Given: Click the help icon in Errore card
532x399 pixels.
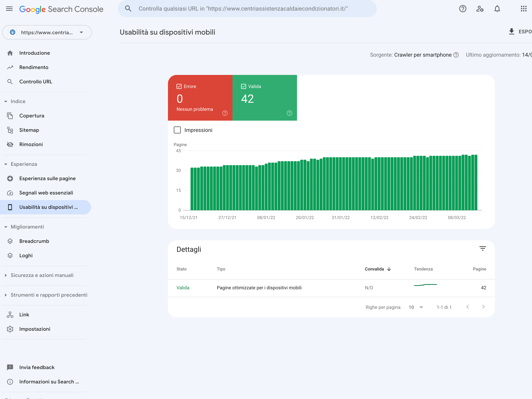Looking at the screenshot, I should pyautogui.click(x=225, y=113).
